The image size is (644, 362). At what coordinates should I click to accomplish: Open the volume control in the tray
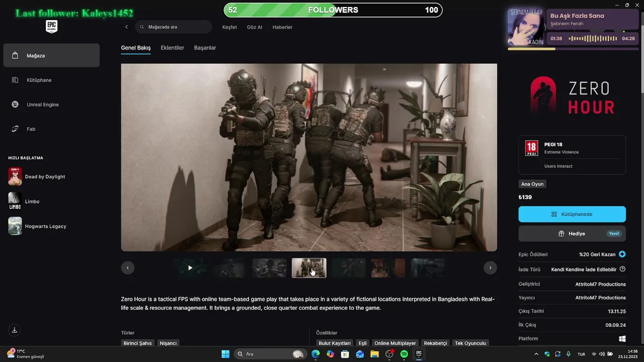pos(602,354)
